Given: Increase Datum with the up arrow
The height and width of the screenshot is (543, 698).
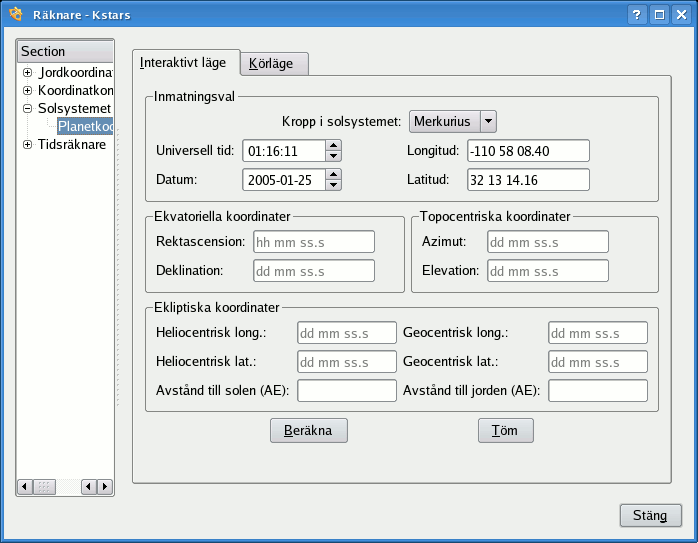Looking at the screenshot, I should point(333,174).
